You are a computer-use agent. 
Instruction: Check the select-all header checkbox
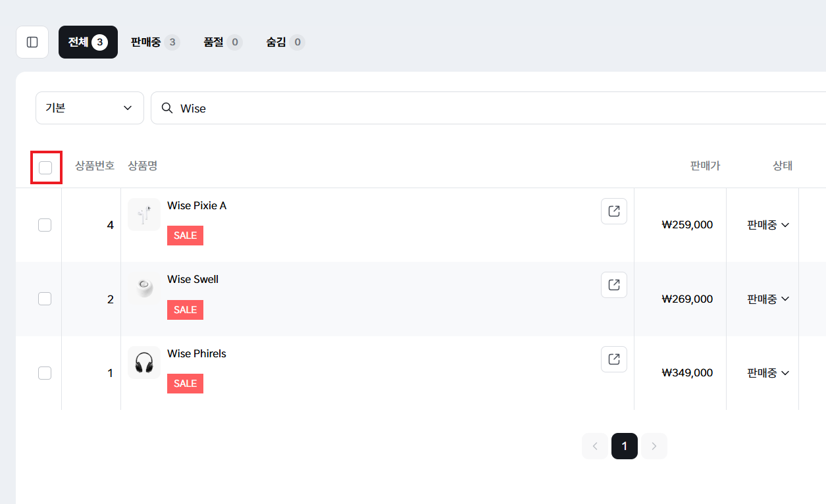tap(45, 168)
